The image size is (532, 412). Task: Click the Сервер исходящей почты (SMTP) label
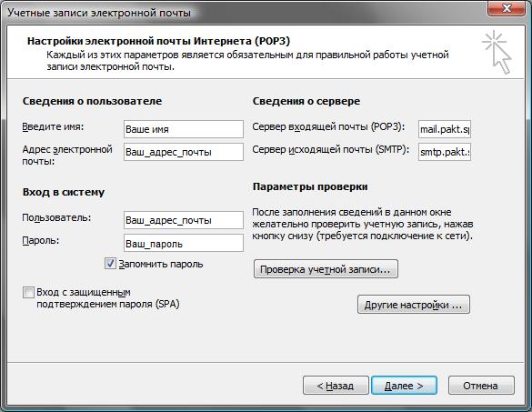(x=330, y=150)
